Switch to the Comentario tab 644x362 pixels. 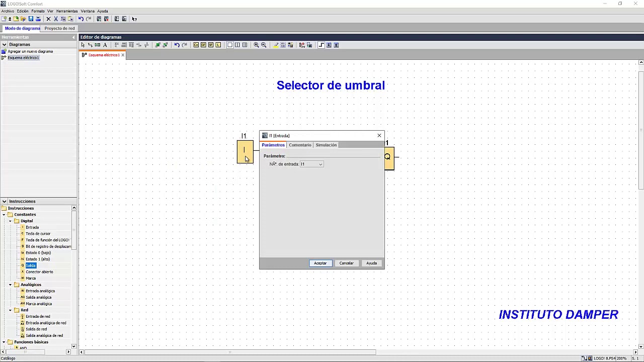tap(300, 145)
